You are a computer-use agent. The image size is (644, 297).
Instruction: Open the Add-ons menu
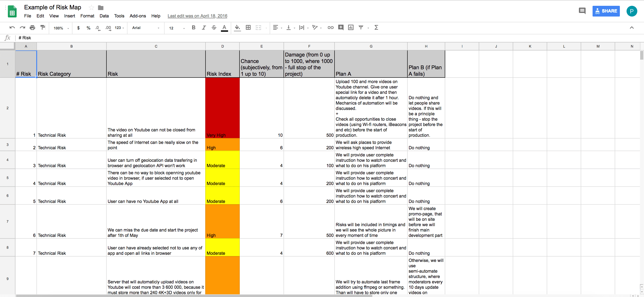pos(138,16)
